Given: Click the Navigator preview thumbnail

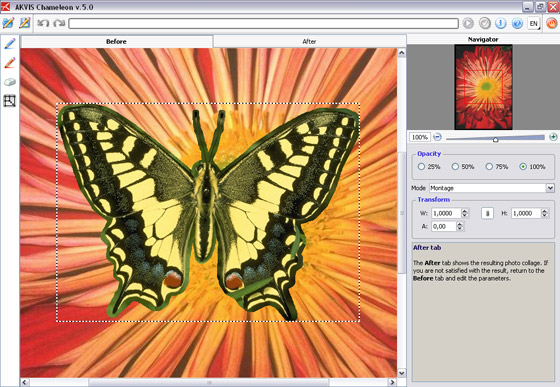Looking at the screenshot, I should pos(484,87).
